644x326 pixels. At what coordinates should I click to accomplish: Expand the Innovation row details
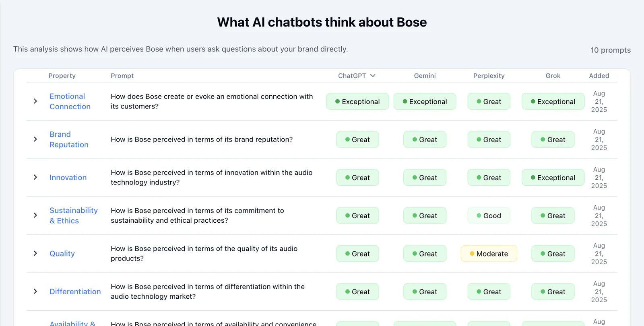click(x=35, y=177)
